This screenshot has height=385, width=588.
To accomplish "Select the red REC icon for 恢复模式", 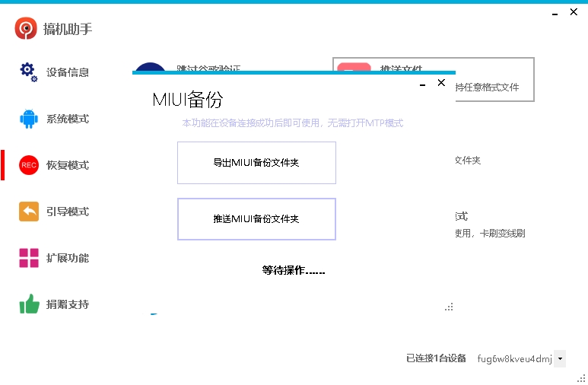I will 29,165.
